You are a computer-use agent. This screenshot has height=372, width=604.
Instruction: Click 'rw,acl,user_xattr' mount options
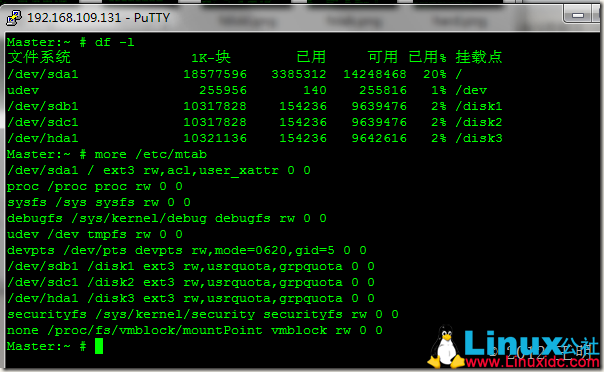click(211, 171)
